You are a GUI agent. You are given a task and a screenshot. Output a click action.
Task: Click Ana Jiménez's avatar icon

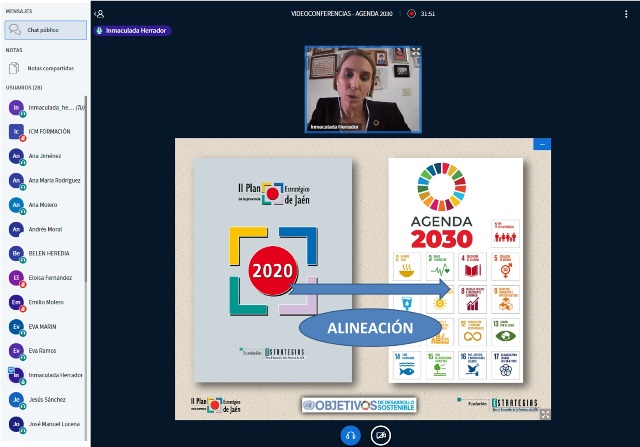tap(16, 156)
